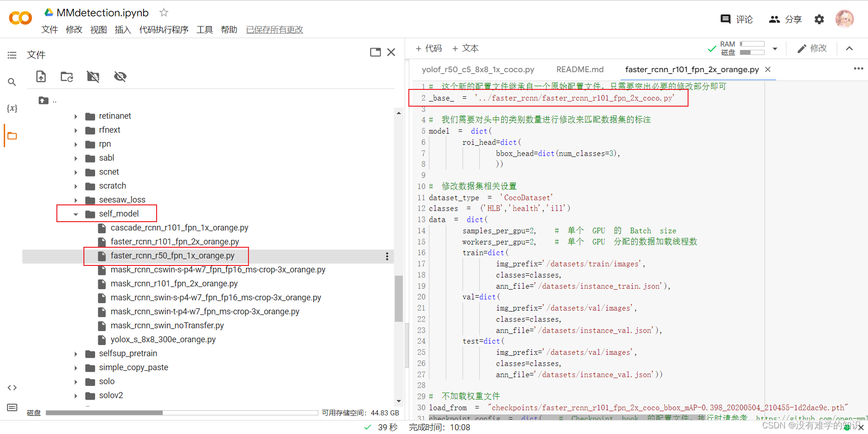
Task: Open the settings gear icon
Action: tap(819, 19)
